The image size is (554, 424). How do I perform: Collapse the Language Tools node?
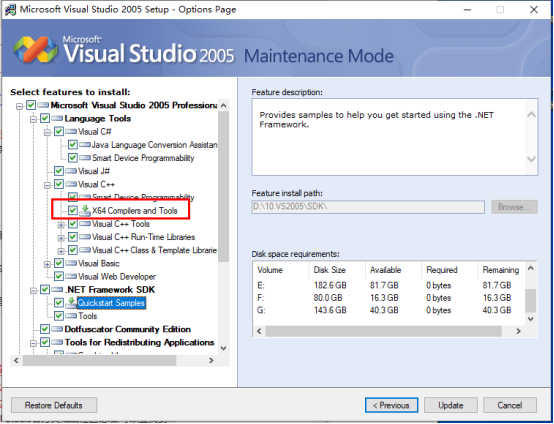click(x=33, y=119)
